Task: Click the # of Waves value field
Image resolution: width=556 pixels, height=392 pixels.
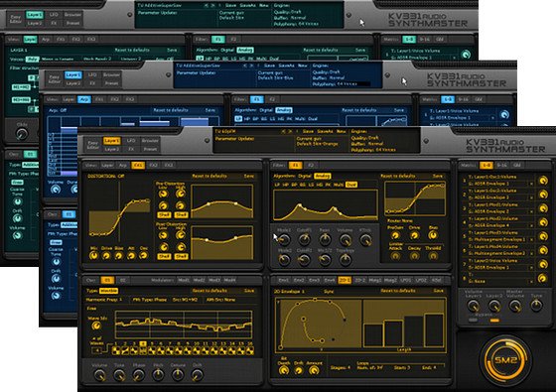Action: pos(96,350)
